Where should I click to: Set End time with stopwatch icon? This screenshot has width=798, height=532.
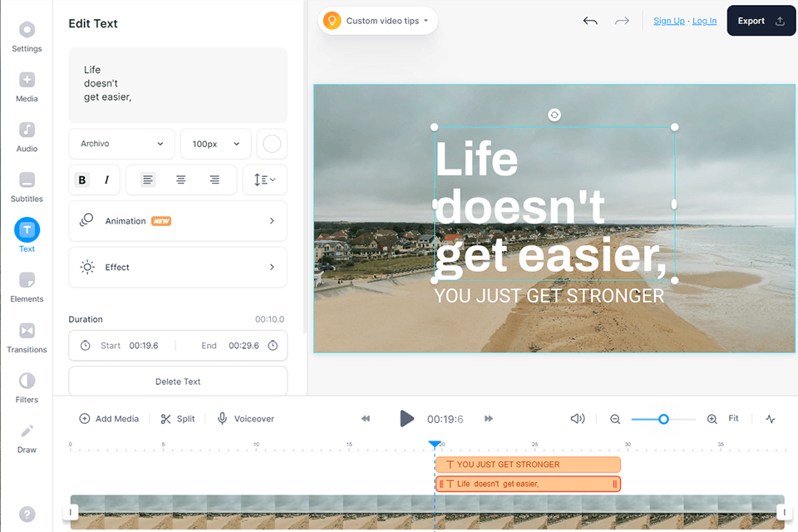pyautogui.click(x=273, y=346)
